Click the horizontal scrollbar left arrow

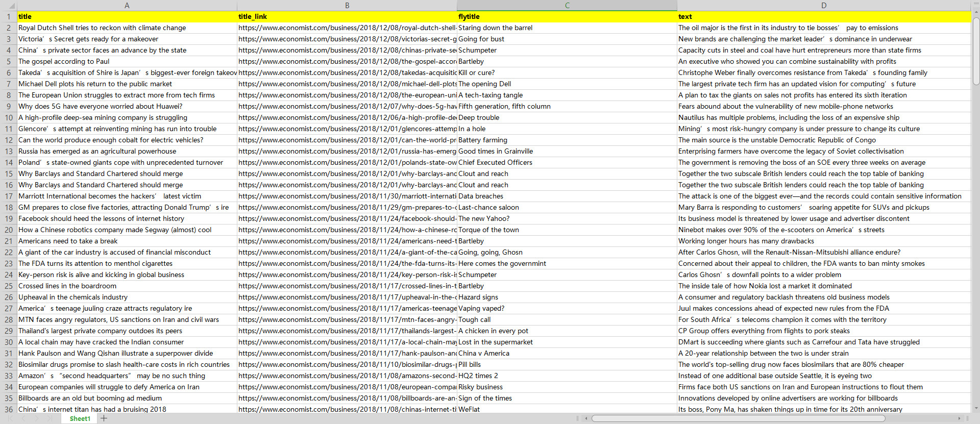[x=586, y=418]
